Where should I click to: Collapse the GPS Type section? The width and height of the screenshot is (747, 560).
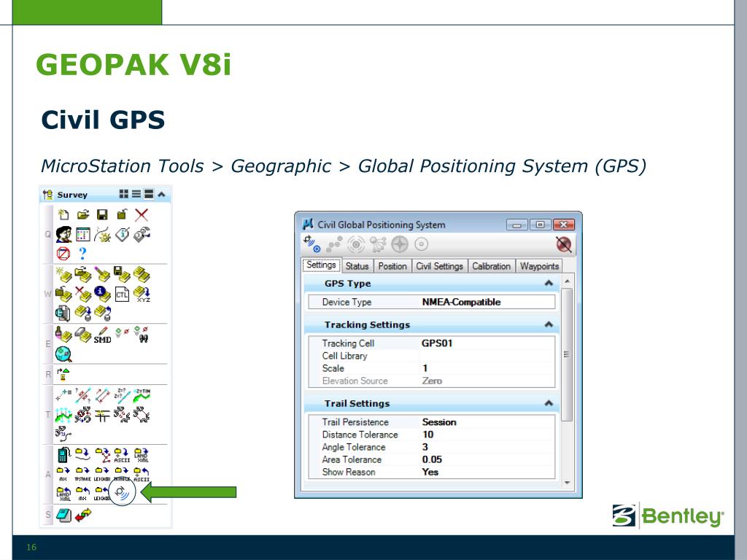(x=549, y=284)
